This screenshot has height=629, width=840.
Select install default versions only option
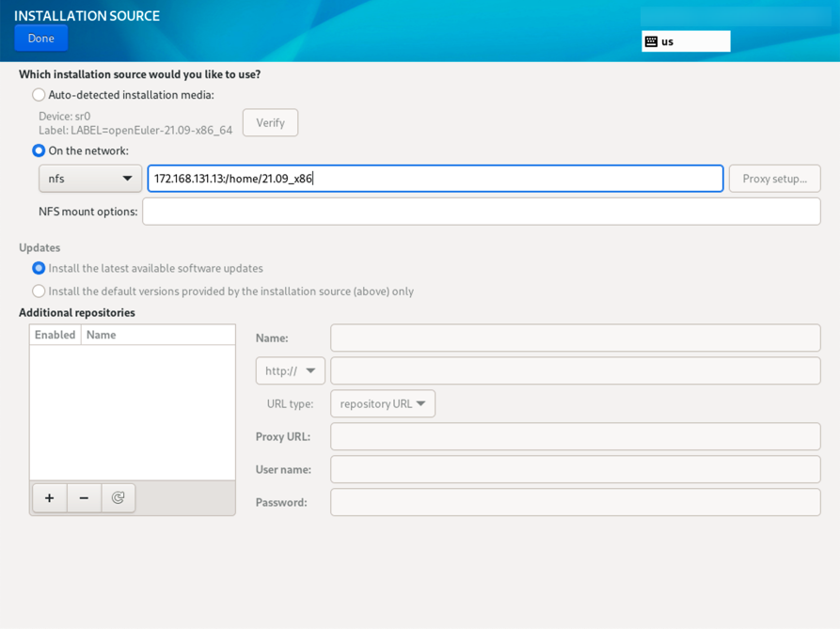(x=39, y=291)
